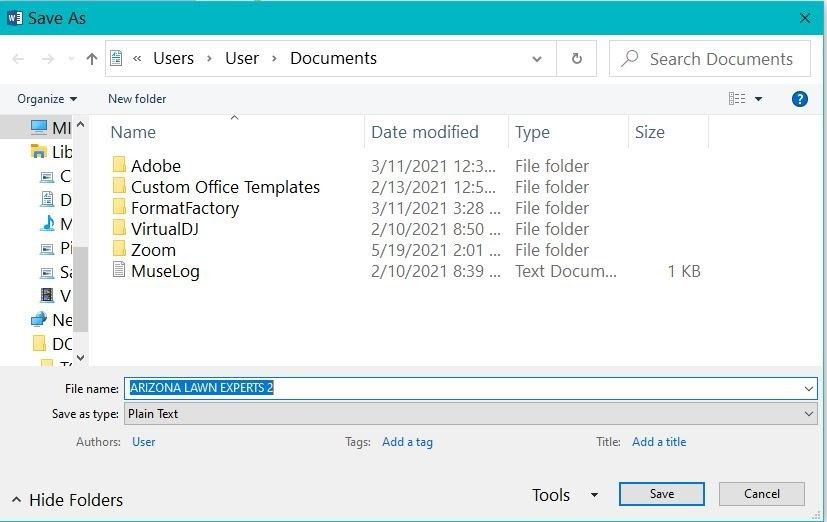Viewport: 827px width, 522px height.
Task: Open the Help question mark icon
Action: 799,99
